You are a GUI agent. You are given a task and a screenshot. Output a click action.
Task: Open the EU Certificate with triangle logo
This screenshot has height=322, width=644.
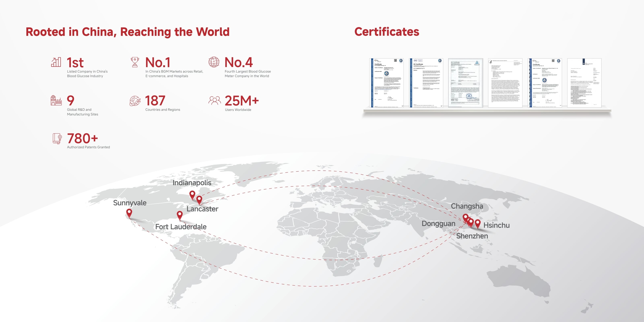[465, 83]
